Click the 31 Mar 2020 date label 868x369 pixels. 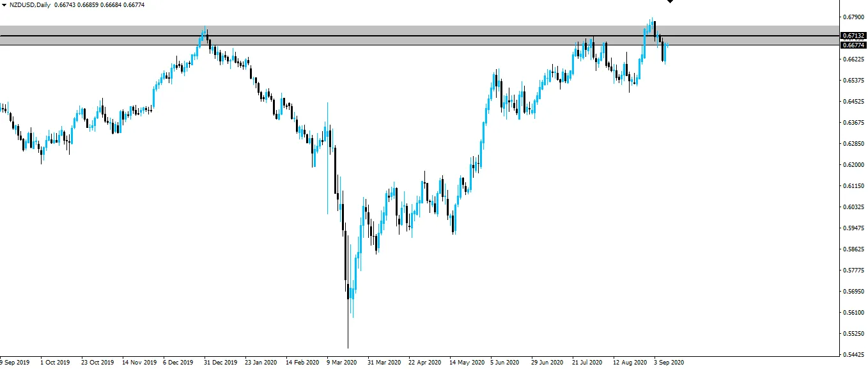(x=384, y=362)
